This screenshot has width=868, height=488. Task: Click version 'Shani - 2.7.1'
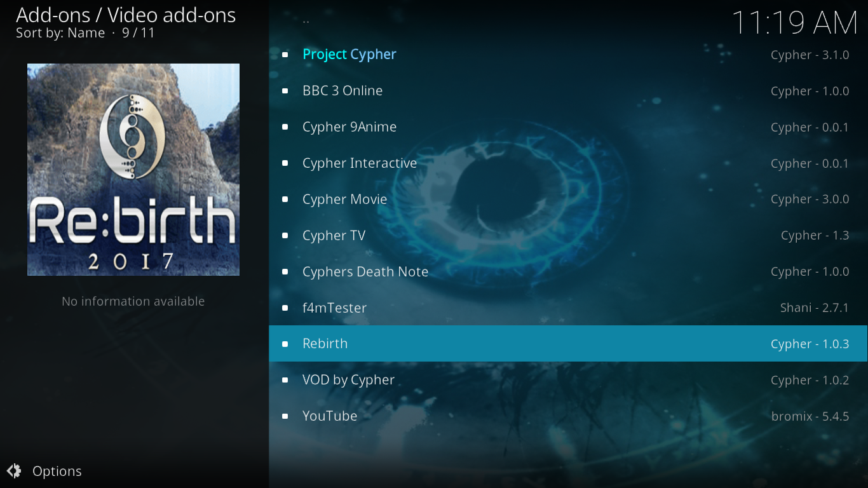coord(815,308)
